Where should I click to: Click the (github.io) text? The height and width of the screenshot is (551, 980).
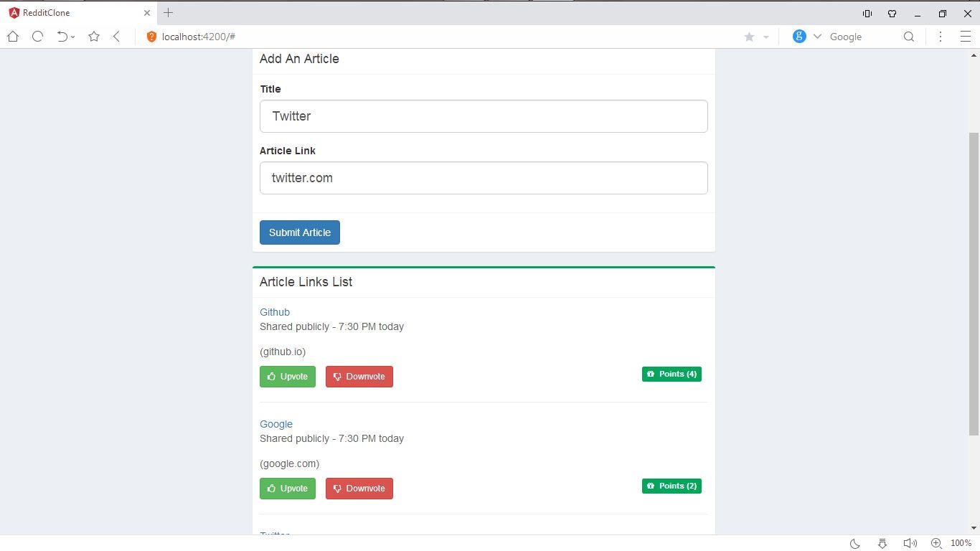click(283, 352)
